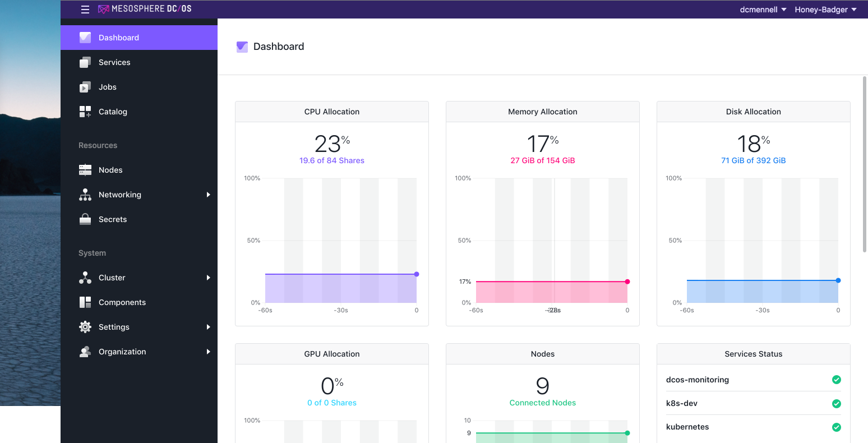The height and width of the screenshot is (443, 868).
Task: Click the Disk Allocation panel header
Action: 754,112
